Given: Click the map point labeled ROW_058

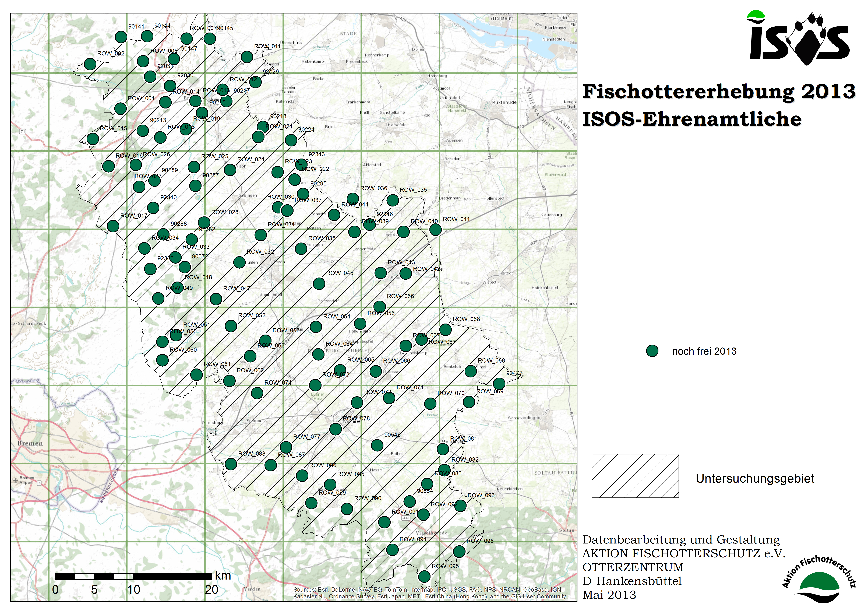Looking at the screenshot, I should click(x=445, y=330).
